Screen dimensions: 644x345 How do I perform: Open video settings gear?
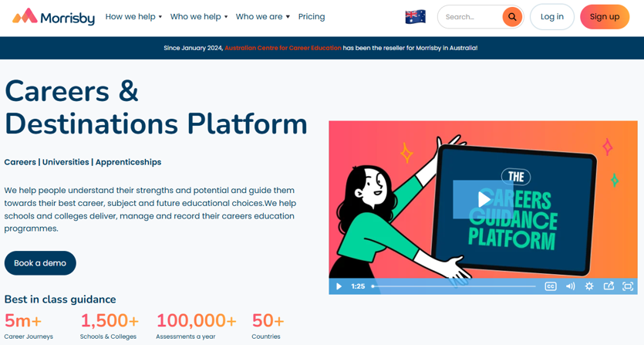(589, 286)
